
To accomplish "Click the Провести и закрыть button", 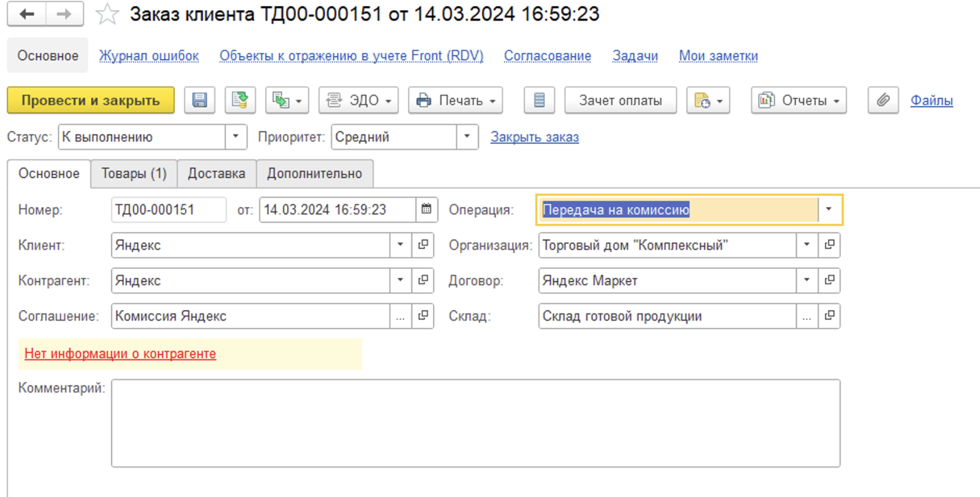I will (91, 101).
